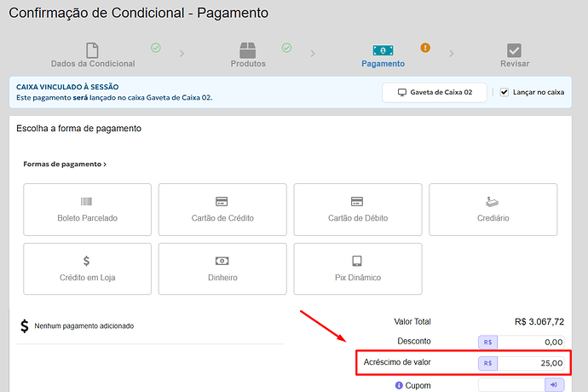The width and height of the screenshot is (588, 392).
Task: Click the CAIXA VINCULADO À SESSÃO heading
Action: (67, 87)
